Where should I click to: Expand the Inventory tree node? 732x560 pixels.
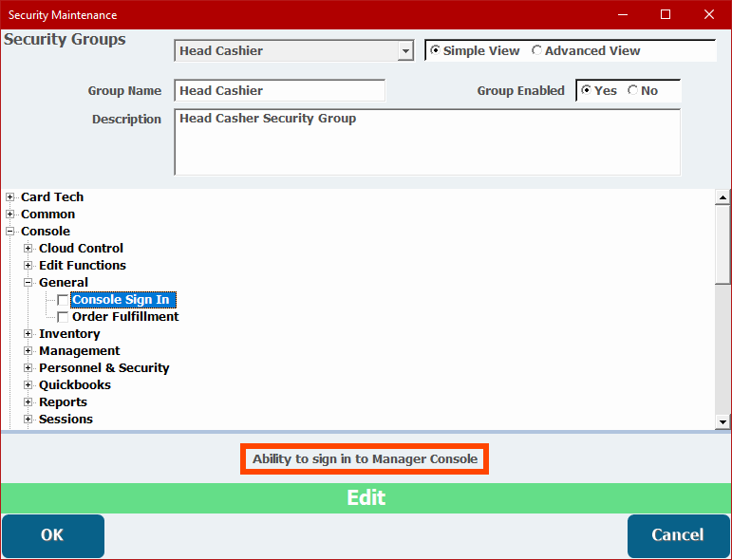(28, 334)
